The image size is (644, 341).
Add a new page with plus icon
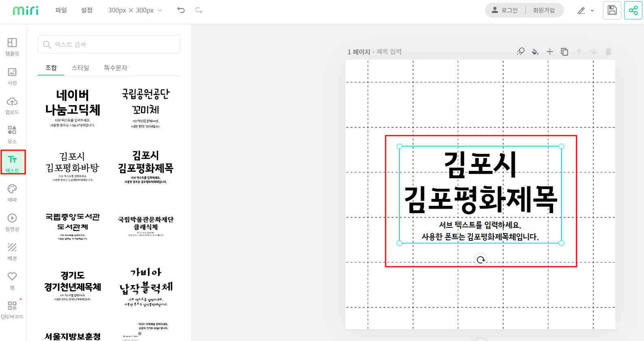(x=550, y=52)
